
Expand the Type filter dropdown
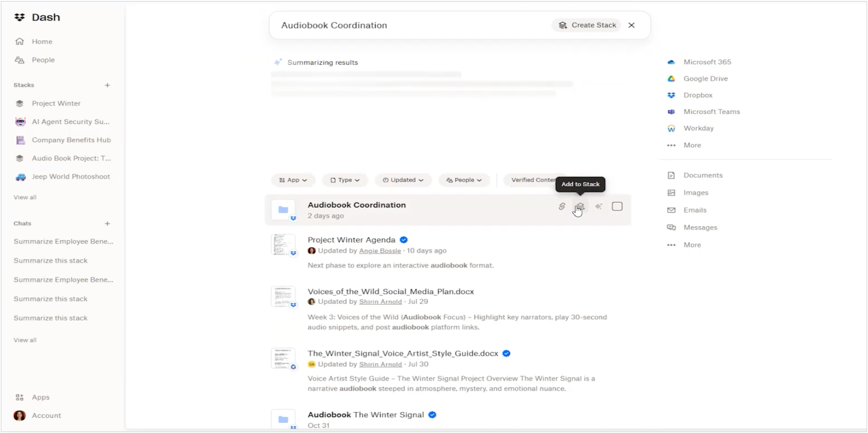(345, 180)
